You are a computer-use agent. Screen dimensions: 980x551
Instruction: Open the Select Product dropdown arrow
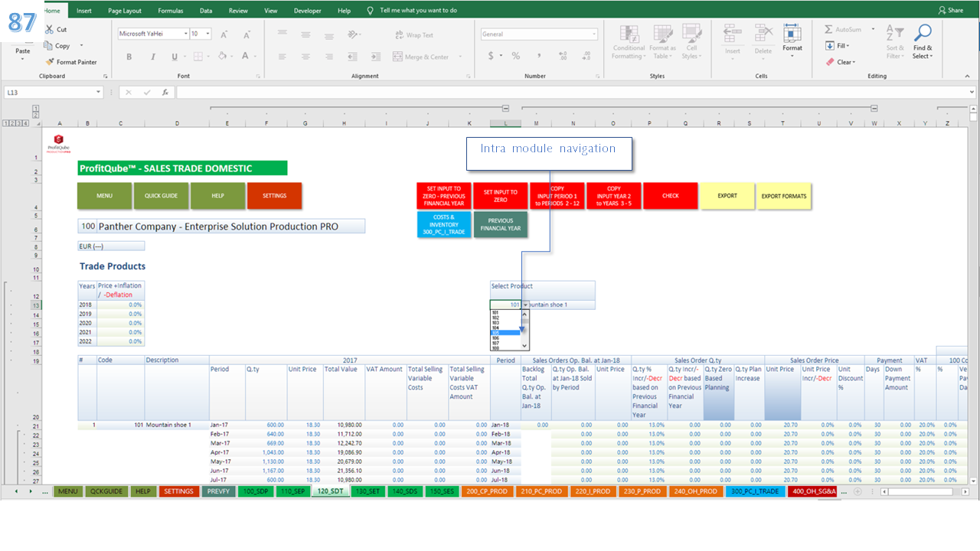(526, 305)
